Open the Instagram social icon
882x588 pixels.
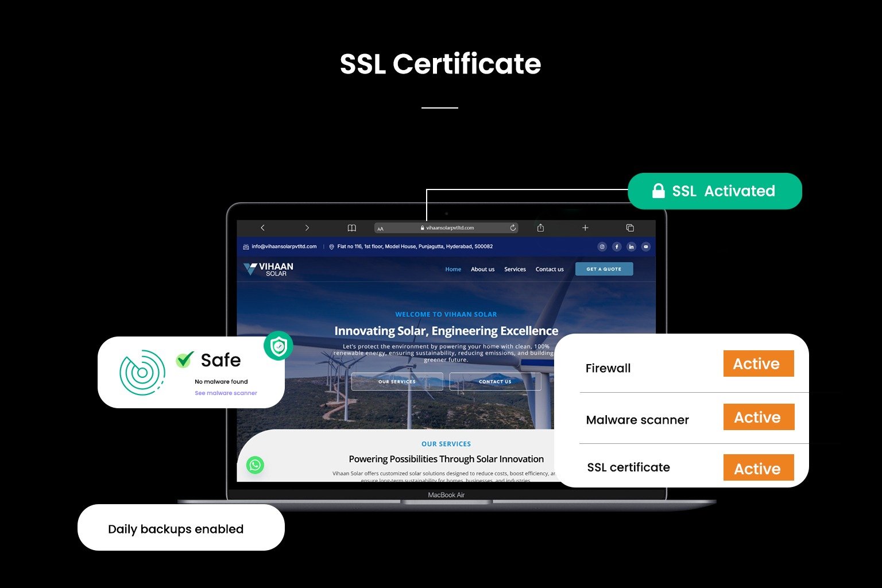pos(602,247)
